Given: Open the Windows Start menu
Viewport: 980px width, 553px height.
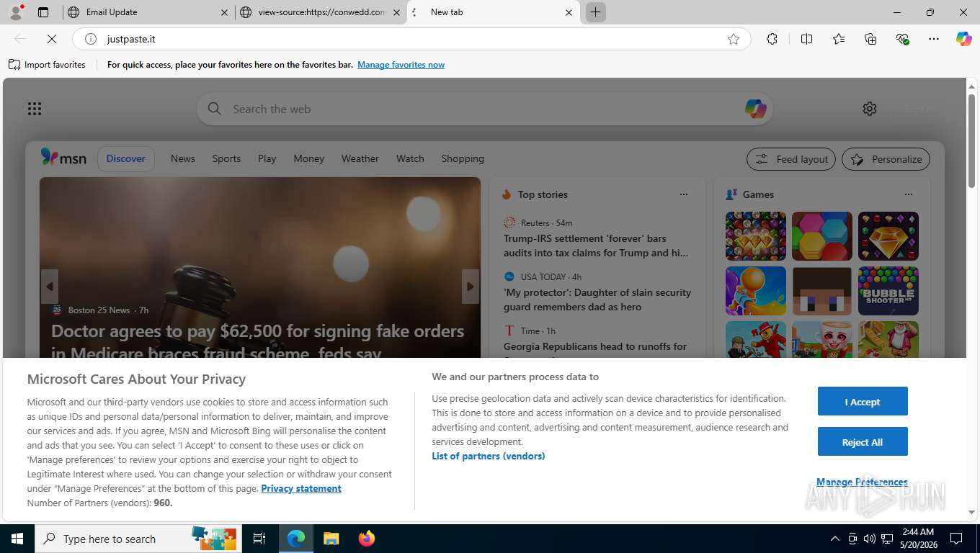Looking at the screenshot, I should (17, 539).
